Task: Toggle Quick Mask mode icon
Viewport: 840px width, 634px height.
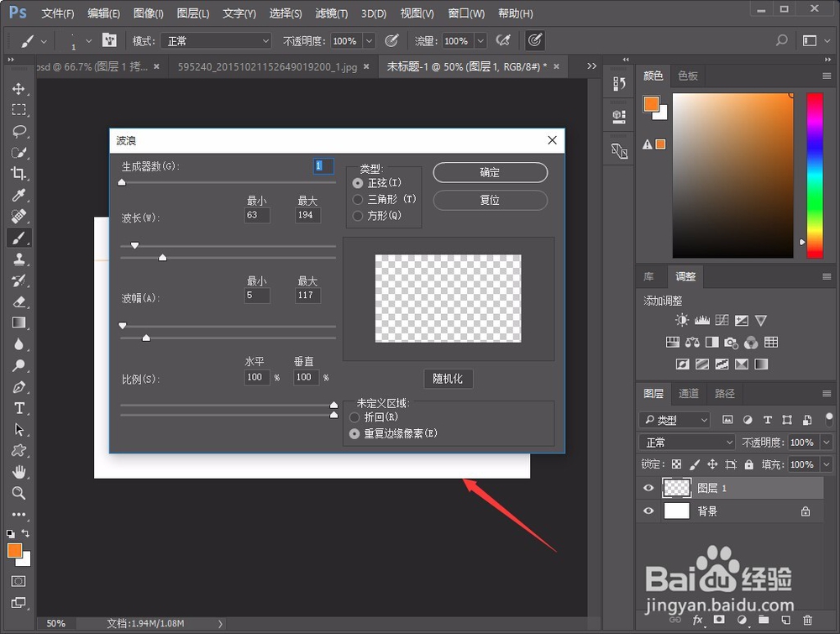Action: coord(18,581)
